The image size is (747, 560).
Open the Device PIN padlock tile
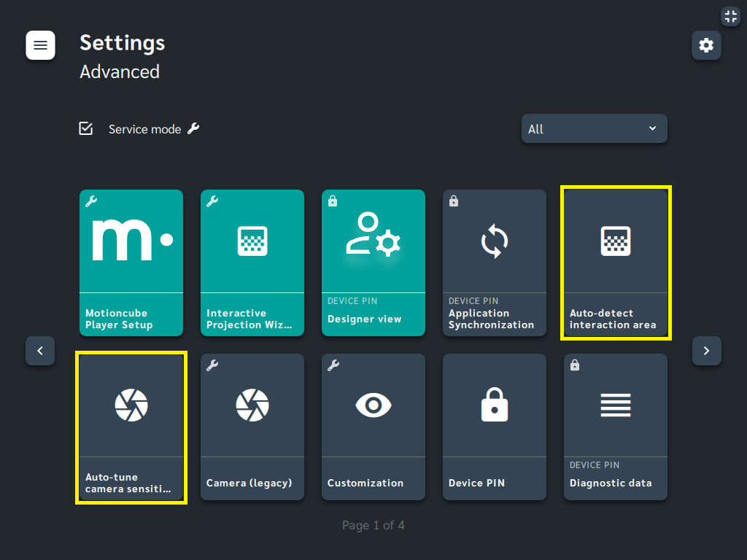pos(494,427)
